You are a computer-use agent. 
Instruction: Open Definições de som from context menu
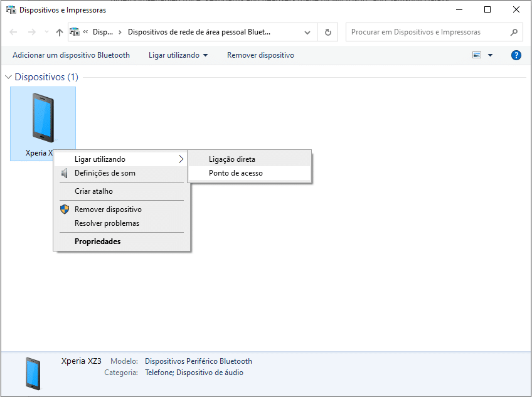pos(105,173)
